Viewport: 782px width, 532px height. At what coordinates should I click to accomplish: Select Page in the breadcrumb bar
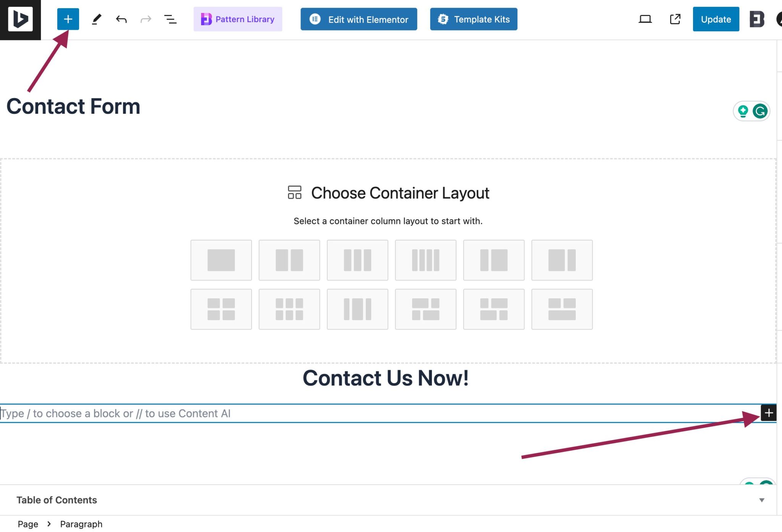[28, 524]
